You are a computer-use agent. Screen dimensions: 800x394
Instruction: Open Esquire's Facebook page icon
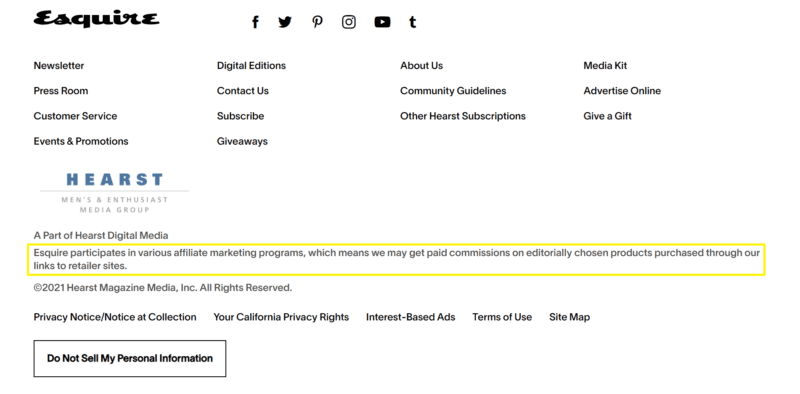click(x=255, y=22)
